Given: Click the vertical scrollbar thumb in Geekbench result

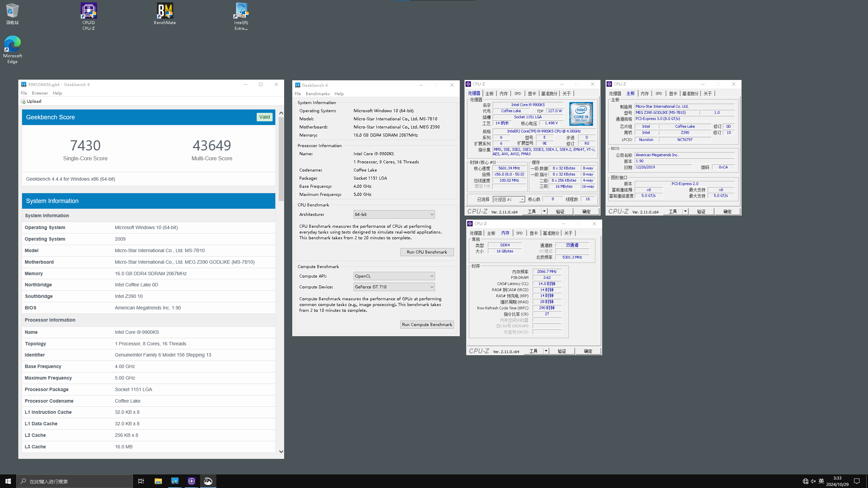Looking at the screenshot, I should [281, 159].
